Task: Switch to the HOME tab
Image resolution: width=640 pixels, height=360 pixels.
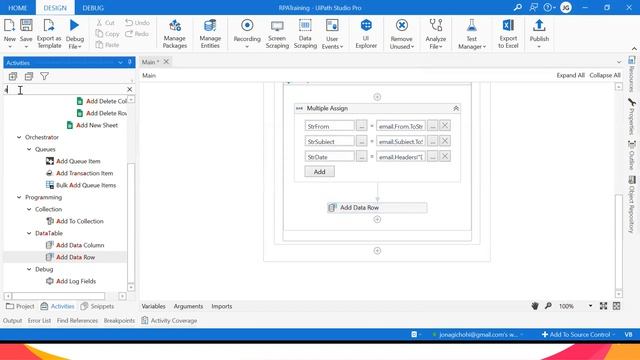Action: click(x=18, y=8)
